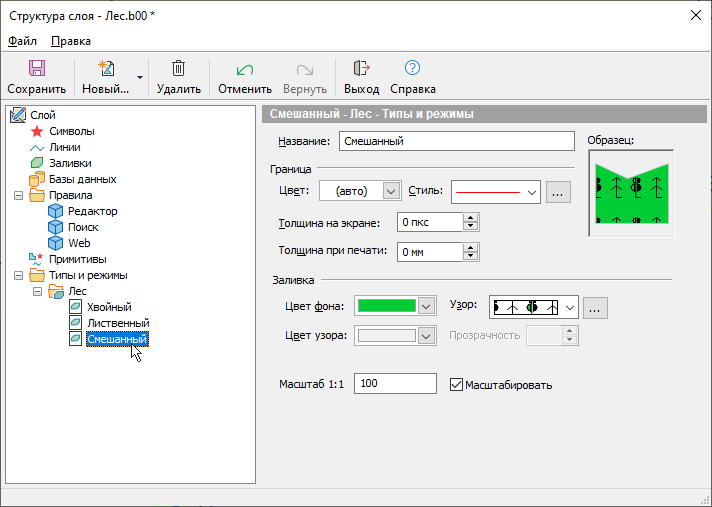Open the Правка menu
Screen dimensions: 712x507
click(x=70, y=41)
